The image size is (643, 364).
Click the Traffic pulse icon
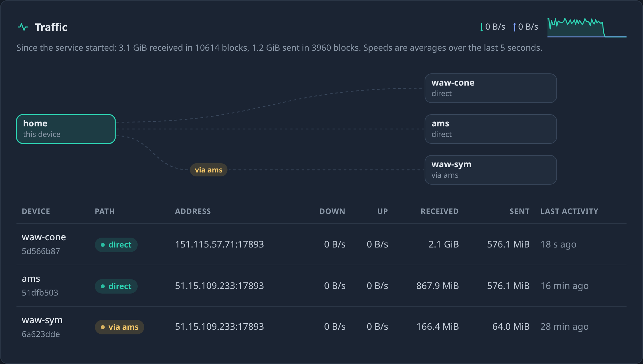[x=23, y=27]
